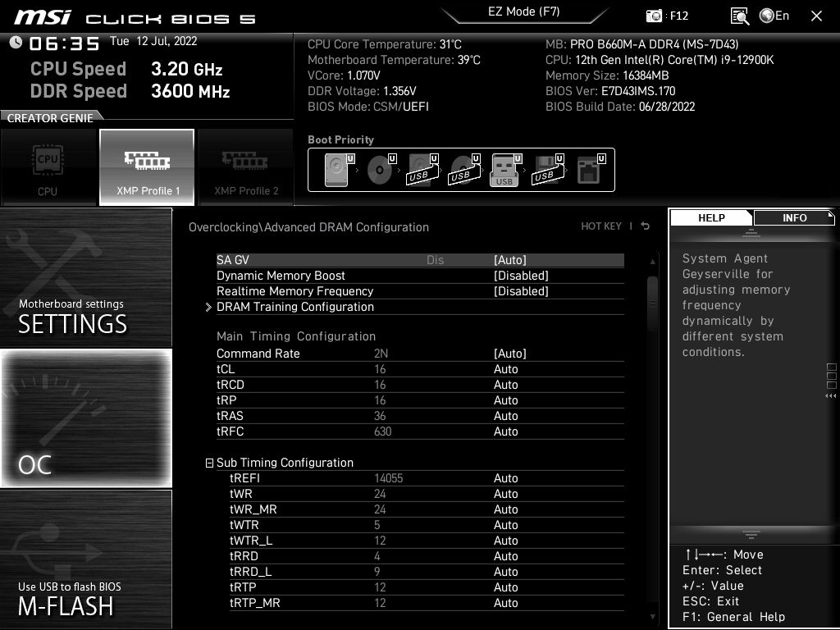
Task: Click the Main Timing Configuration heading
Action: (x=296, y=336)
